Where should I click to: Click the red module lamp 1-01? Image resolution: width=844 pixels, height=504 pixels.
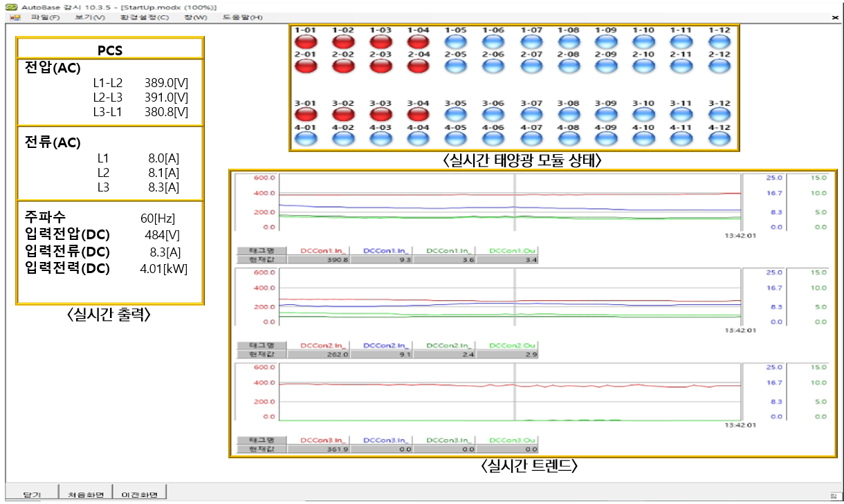pos(305,41)
